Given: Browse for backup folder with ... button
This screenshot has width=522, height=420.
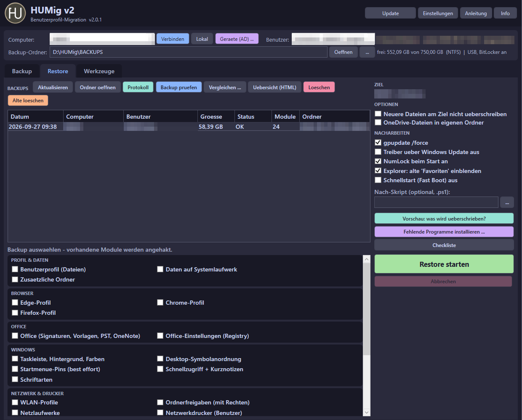Looking at the screenshot, I should [367, 52].
